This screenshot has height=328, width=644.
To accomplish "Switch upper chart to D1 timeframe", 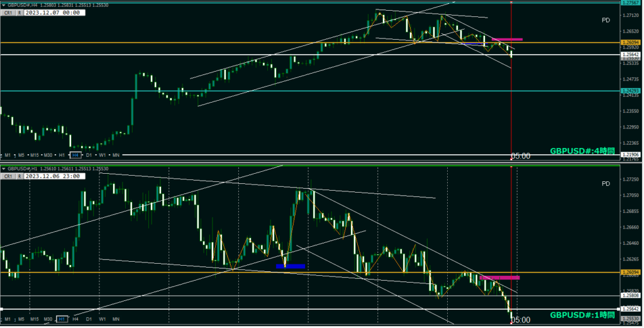I will tap(89, 155).
